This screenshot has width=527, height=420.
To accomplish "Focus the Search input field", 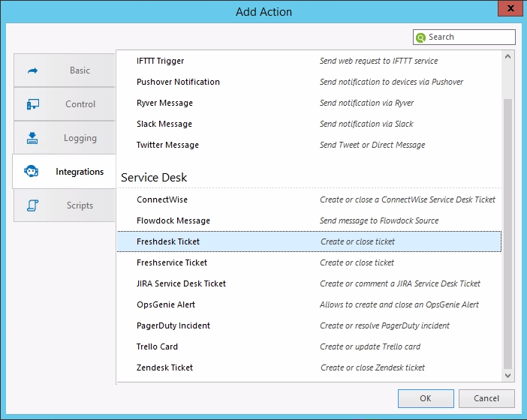I will (464, 37).
